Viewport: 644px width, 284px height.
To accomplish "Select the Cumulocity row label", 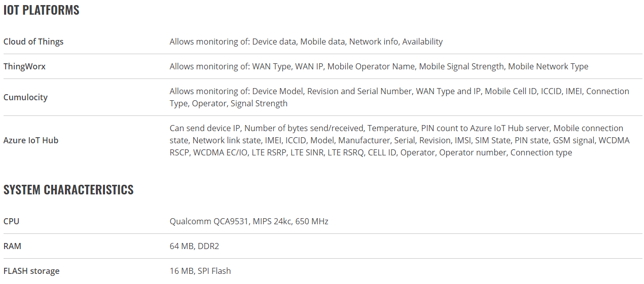I will point(25,97).
